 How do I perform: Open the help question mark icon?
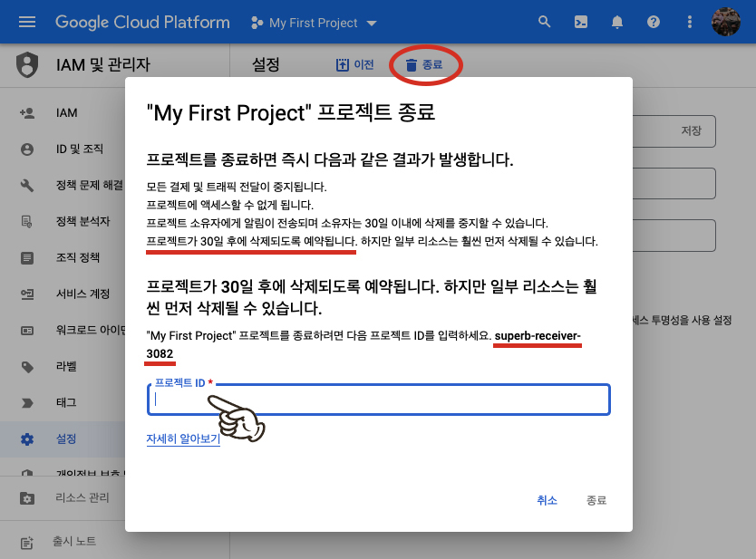point(654,22)
